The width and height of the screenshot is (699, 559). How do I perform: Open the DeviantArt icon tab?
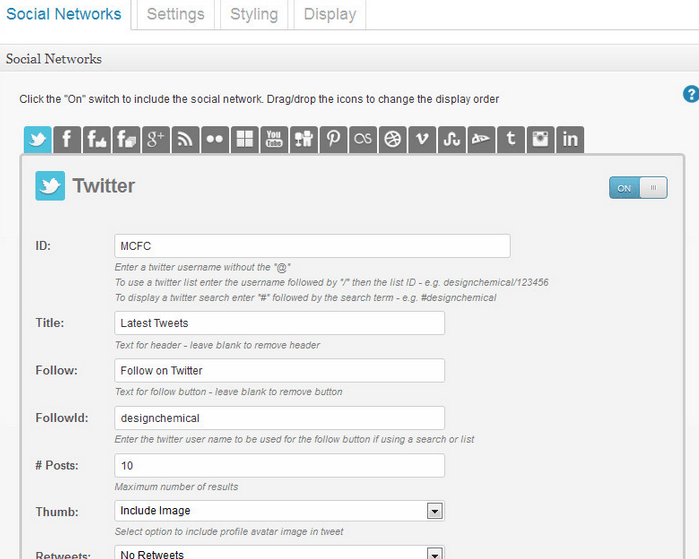[x=481, y=140]
